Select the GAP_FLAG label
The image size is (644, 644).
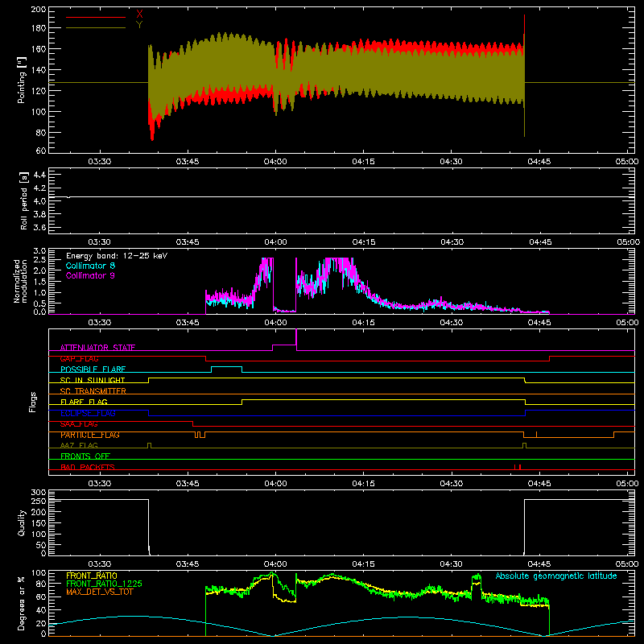pyautogui.click(x=79, y=358)
